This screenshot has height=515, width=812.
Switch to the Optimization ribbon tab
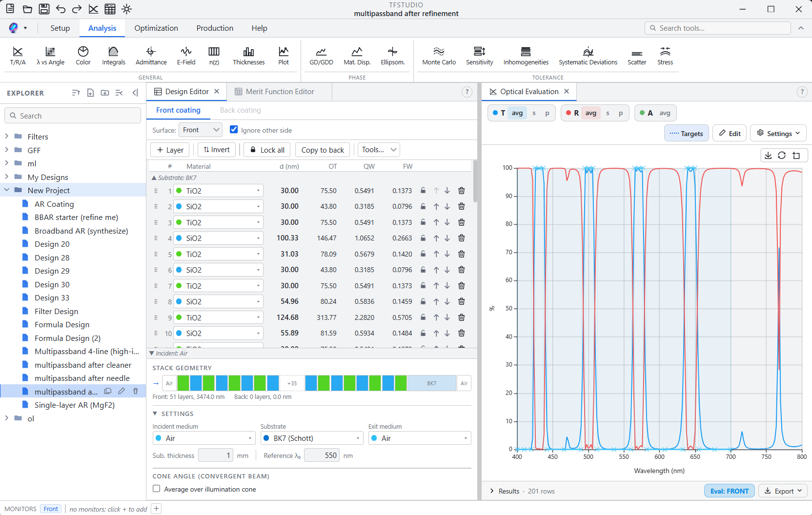pyautogui.click(x=156, y=28)
